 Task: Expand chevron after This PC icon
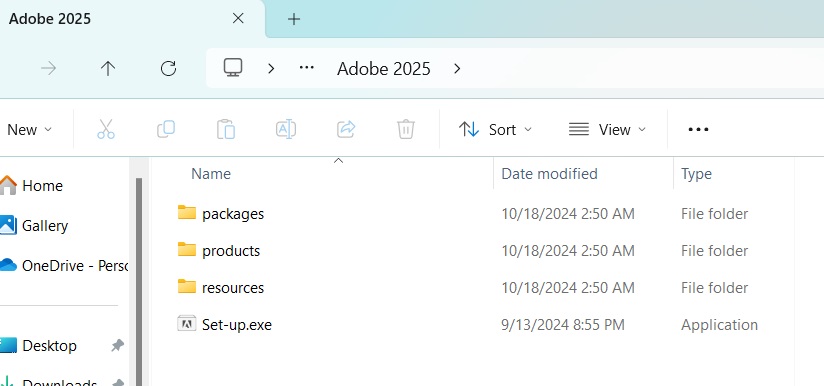pyautogui.click(x=271, y=68)
